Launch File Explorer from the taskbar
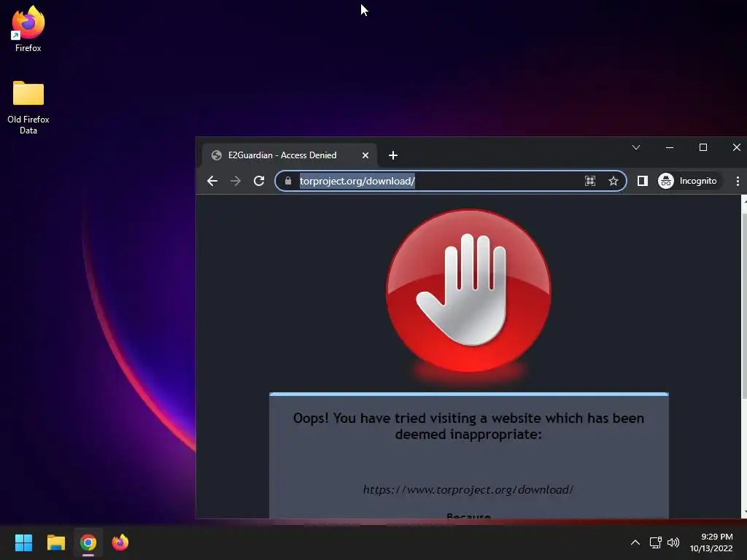Screen dimensions: 747x560 (x=55, y=542)
